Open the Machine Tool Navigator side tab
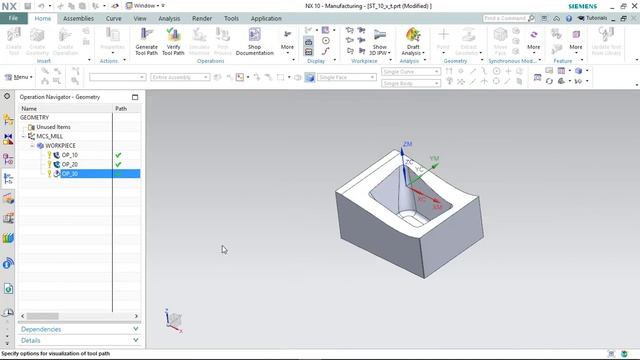The height and width of the screenshot is (360, 640). tap(8, 218)
